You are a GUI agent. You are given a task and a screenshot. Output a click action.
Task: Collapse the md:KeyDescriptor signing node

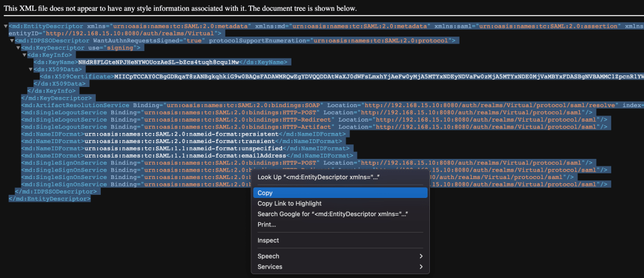click(18, 48)
